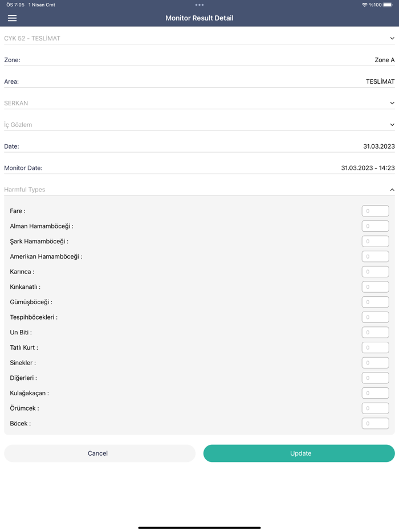The image size is (399, 532).
Task: Open the hamburger menu
Action: point(12,18)
